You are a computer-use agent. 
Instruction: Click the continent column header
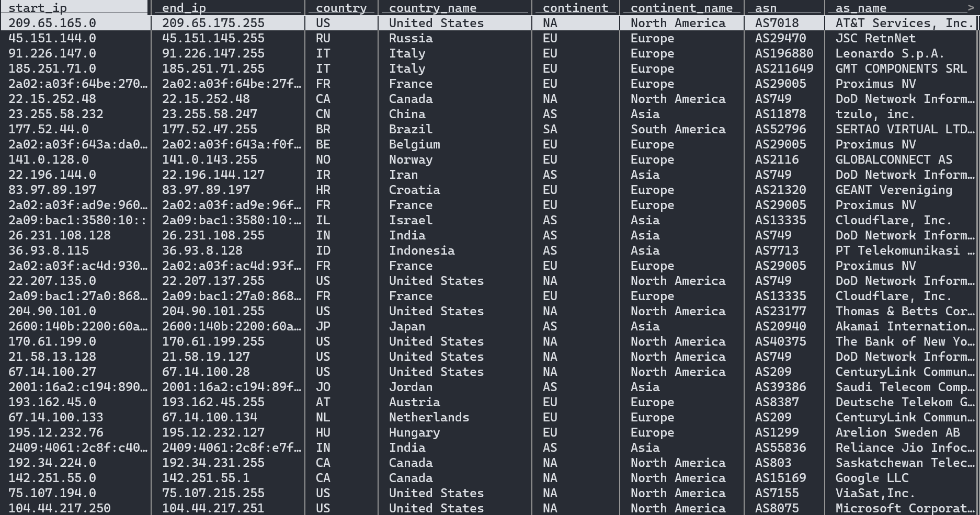[575, 7]
